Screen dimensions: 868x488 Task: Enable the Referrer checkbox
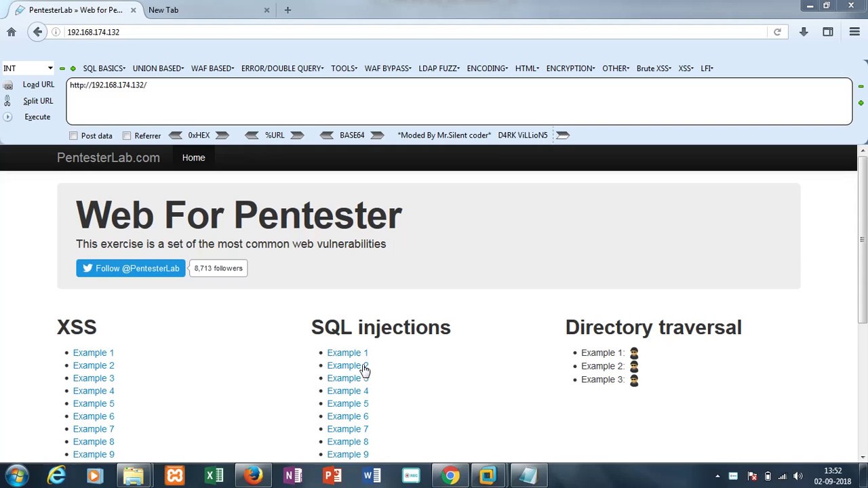[x=127, y=136]
